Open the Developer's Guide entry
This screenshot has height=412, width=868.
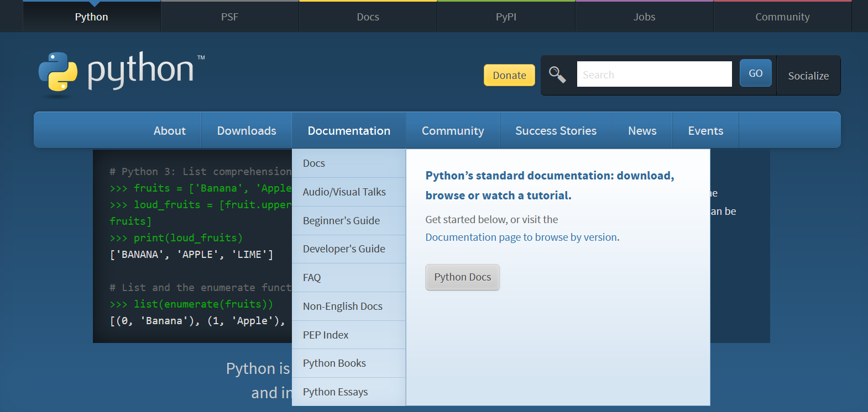[349, 249]
